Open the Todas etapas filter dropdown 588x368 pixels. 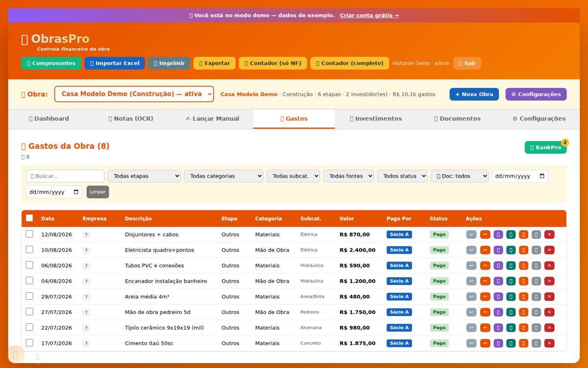tap(144, 176)
